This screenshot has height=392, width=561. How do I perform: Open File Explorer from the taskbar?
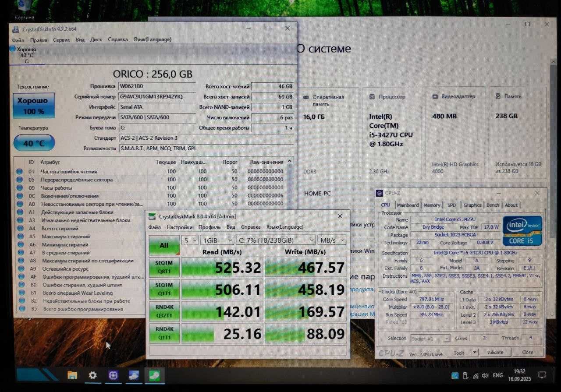pyautogui.click(x=72, y=375)
